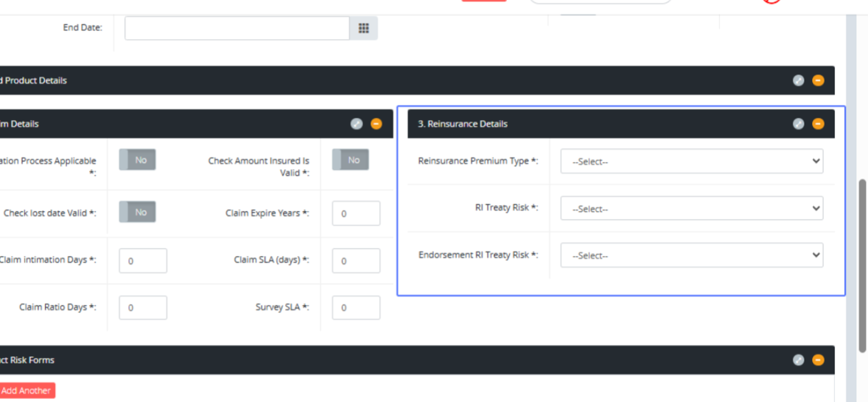Collapse the Reinsurance Details panel

(x=818, y=124)
